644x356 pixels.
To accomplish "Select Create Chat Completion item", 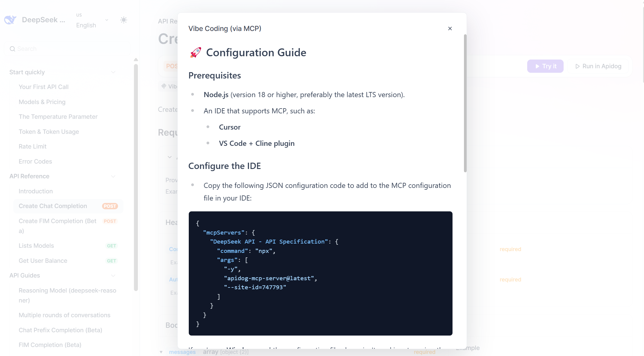I will coord(68,206).
